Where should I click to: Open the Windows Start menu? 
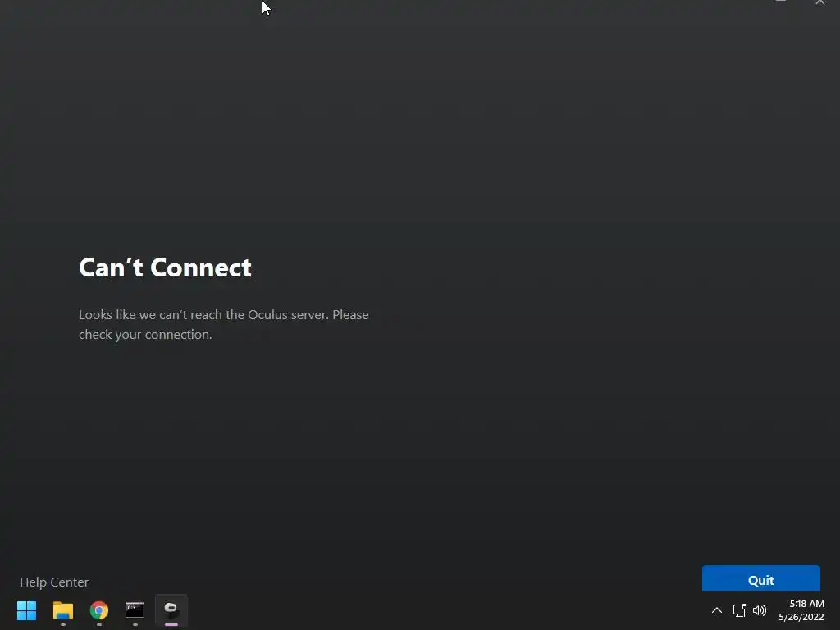tap(26, 610)
